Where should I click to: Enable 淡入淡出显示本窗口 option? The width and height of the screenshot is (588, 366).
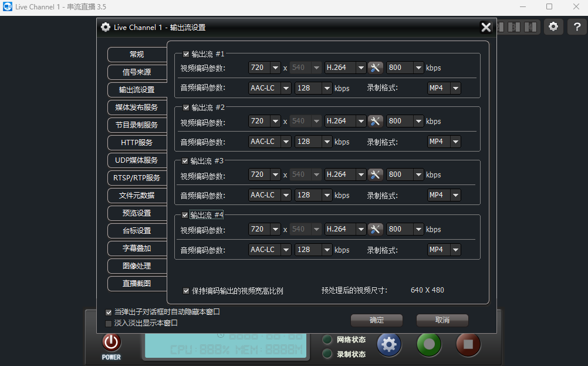click(x=108, y=323)
